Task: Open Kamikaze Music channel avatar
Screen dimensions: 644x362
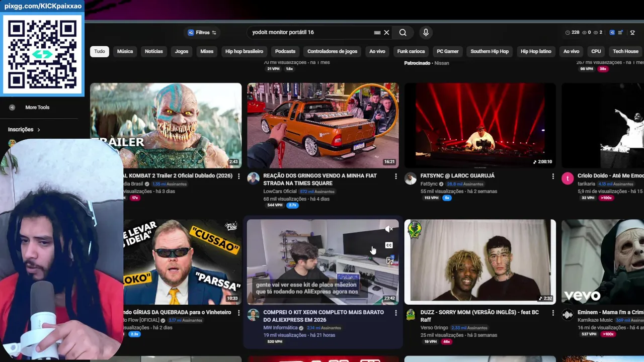Action: click(568, 315)
